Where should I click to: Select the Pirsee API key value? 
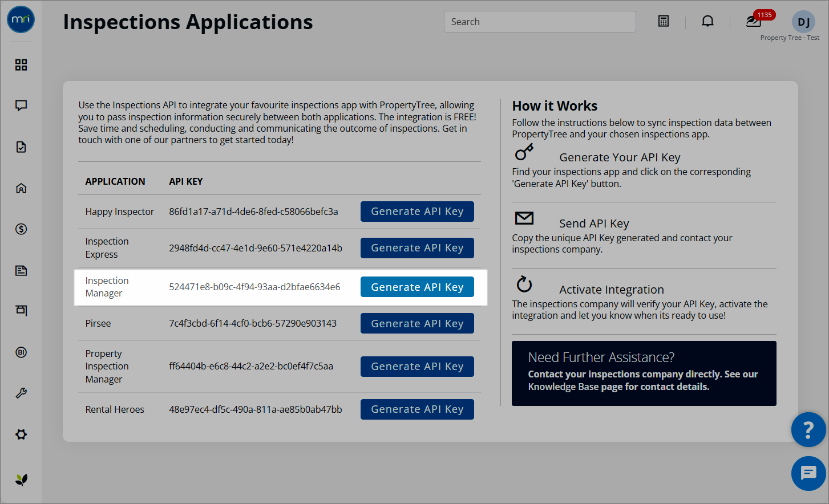tap(253, 323)
